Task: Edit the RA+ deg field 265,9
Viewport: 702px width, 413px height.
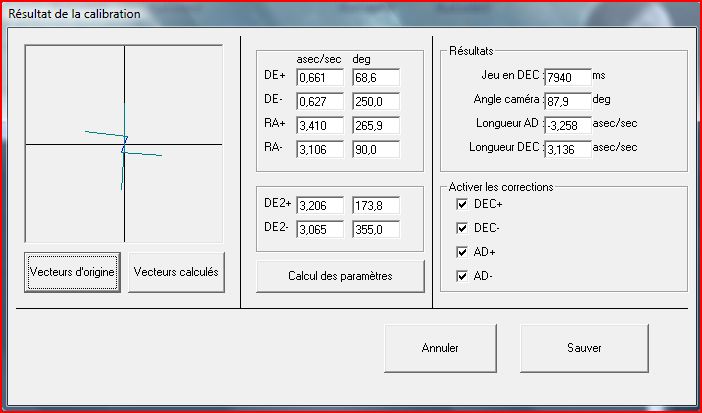Action: 376,125
